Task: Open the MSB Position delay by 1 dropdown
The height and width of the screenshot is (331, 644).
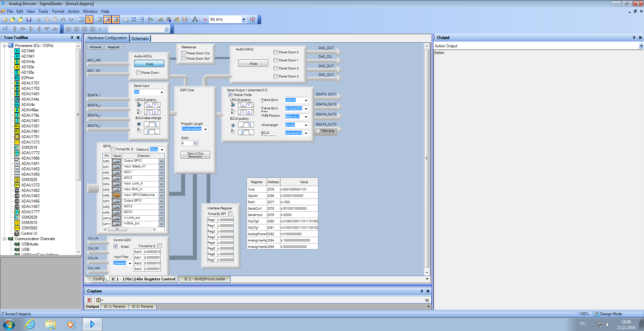Action: [x=306, y=117]
